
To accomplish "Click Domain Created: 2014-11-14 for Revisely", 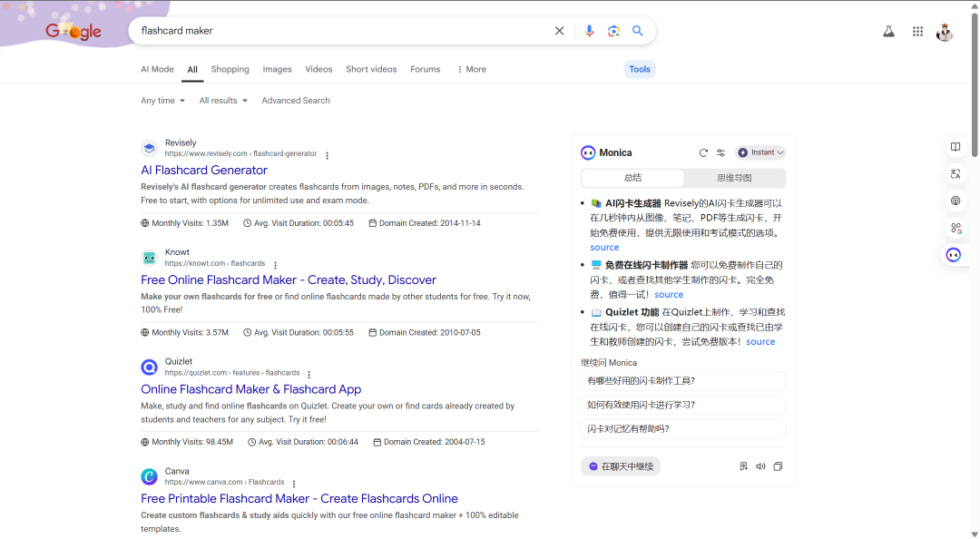I will [x=425, y=223].
